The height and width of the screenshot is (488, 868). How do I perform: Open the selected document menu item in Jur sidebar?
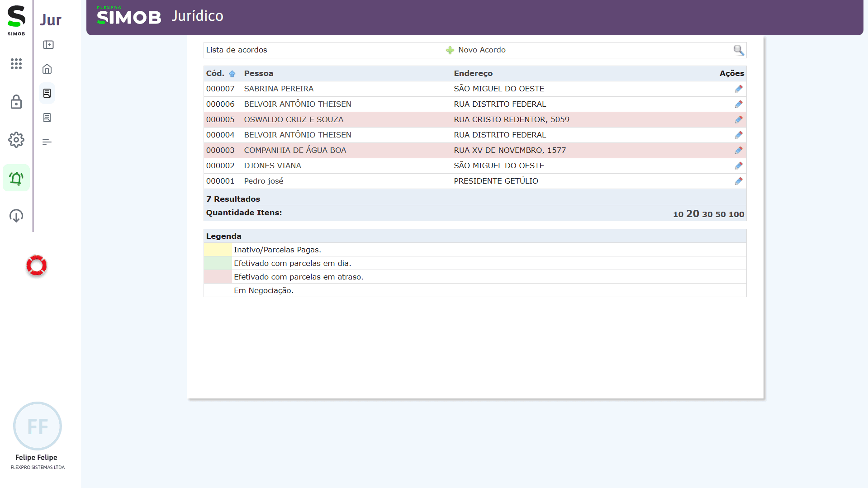coord(47,93)
